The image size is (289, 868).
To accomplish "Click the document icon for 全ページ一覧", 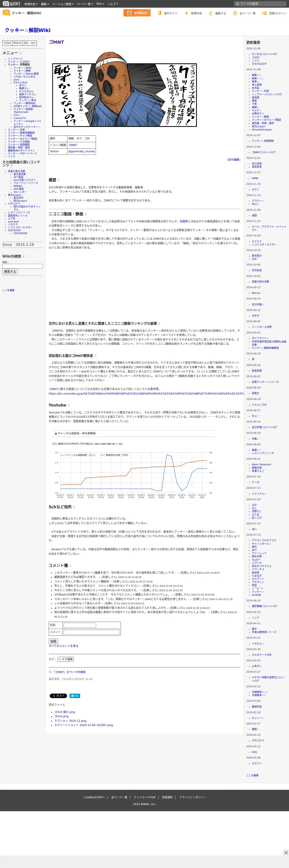I will (x=235, y=13).
